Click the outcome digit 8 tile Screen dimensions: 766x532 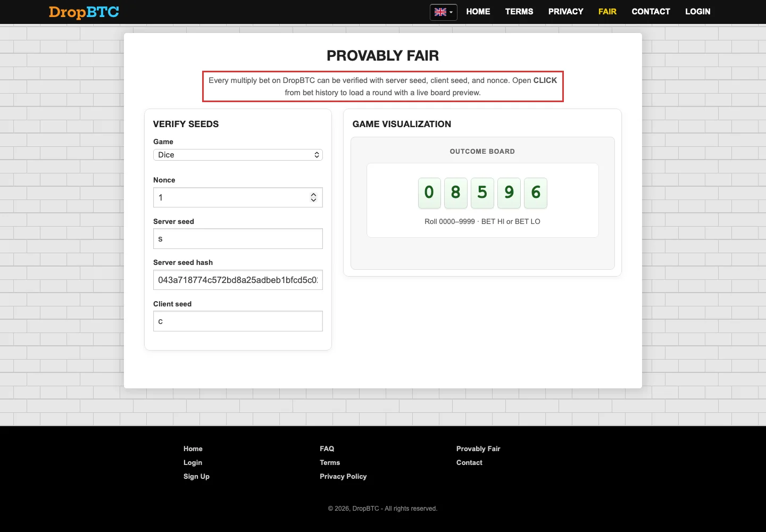tap(456, 193)
